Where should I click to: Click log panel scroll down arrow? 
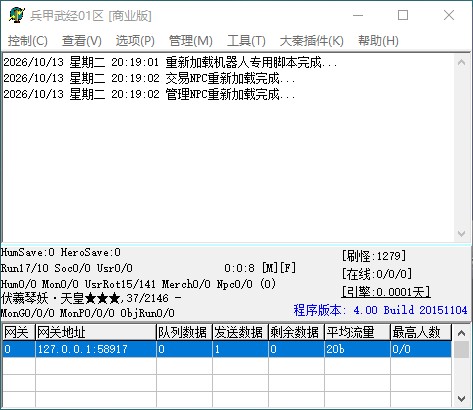point(462,233)
